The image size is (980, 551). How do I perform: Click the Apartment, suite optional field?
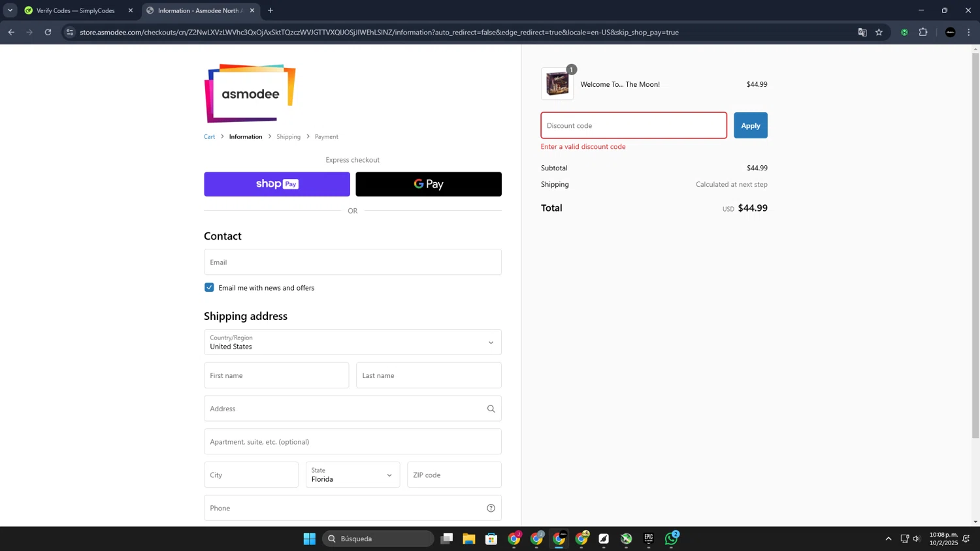click(x=353, y=442)
